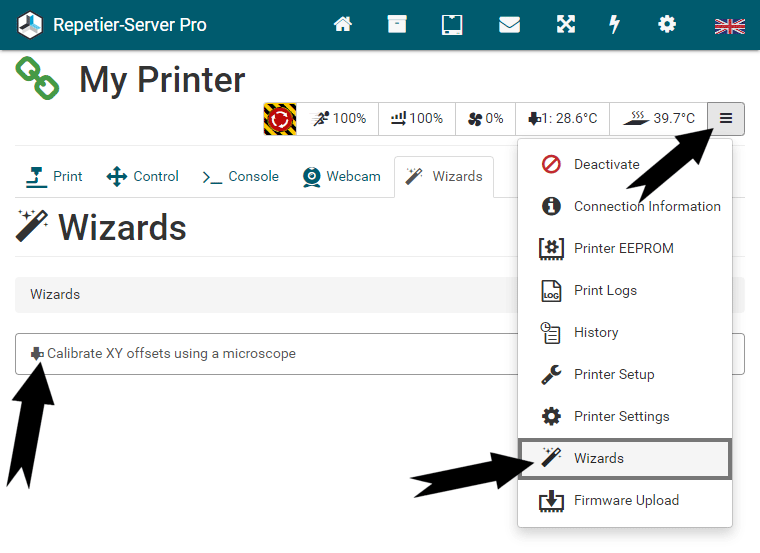Toggle the hamburger printer menu button
This screenshot has width=760, height=553.
726,119
